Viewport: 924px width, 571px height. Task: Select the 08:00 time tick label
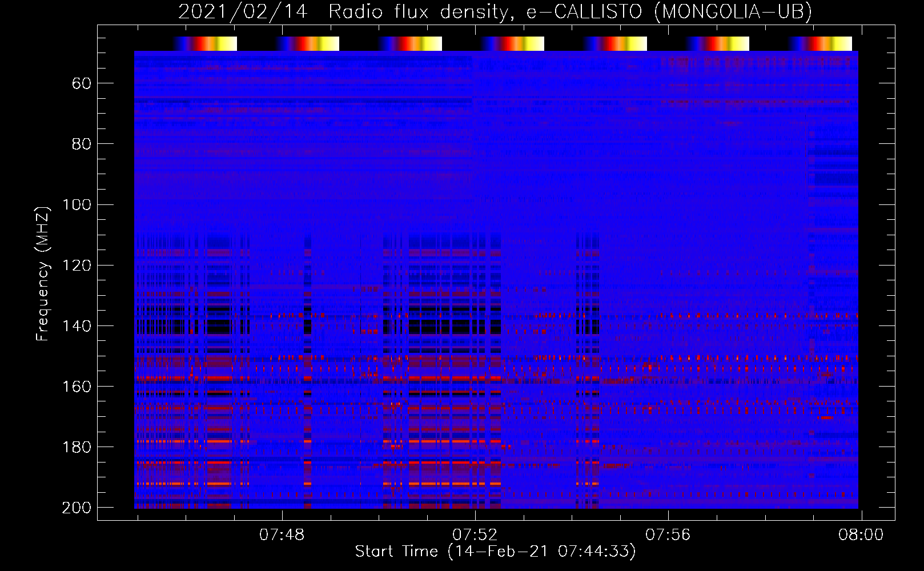pos(861,535)
